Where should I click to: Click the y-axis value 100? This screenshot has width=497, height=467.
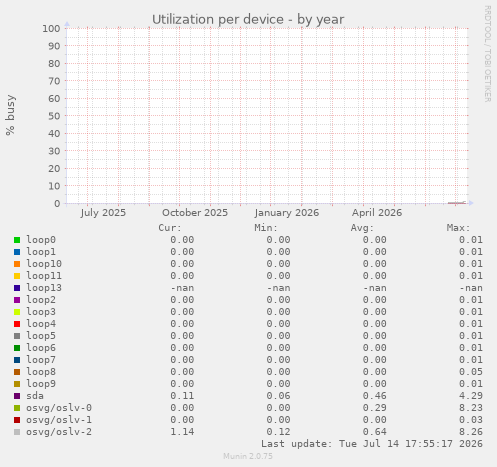[x=51, y=28]
